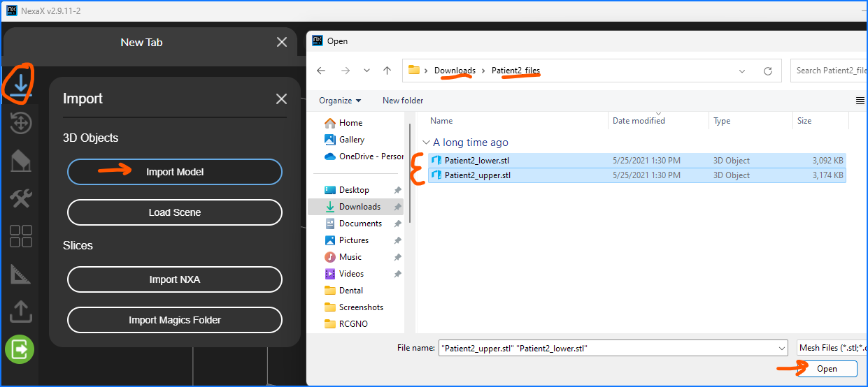Click New folder in dialog toolbar
Image resolution: width=868 pixels, height=387 pixels.
coord(403,101)
